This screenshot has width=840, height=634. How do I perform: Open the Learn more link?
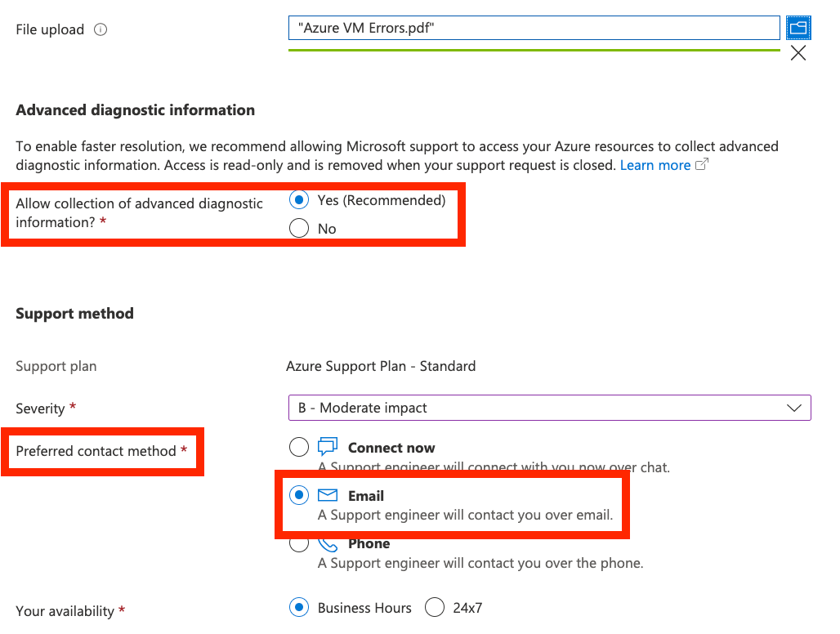(655, 165)
